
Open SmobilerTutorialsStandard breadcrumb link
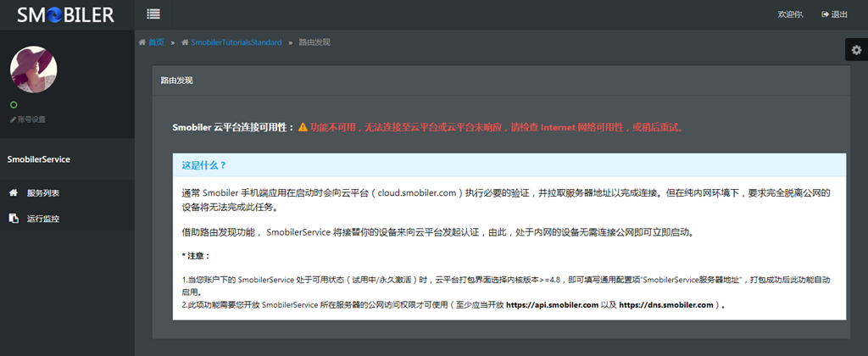pos(236,42)
